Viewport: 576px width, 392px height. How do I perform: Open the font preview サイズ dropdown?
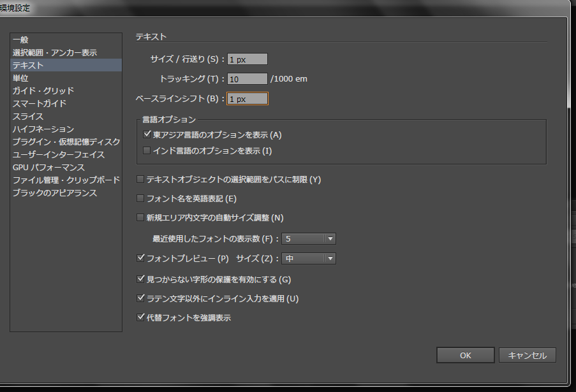[309, 259]
